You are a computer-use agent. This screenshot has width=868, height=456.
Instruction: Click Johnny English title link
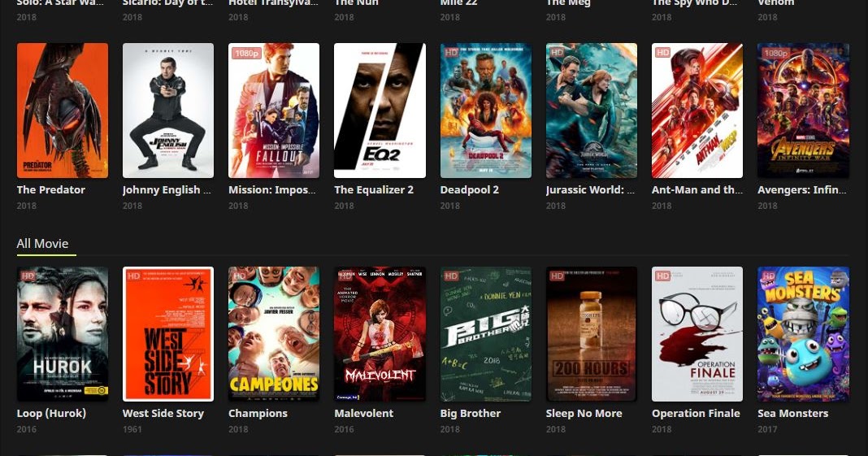[167, 190]
